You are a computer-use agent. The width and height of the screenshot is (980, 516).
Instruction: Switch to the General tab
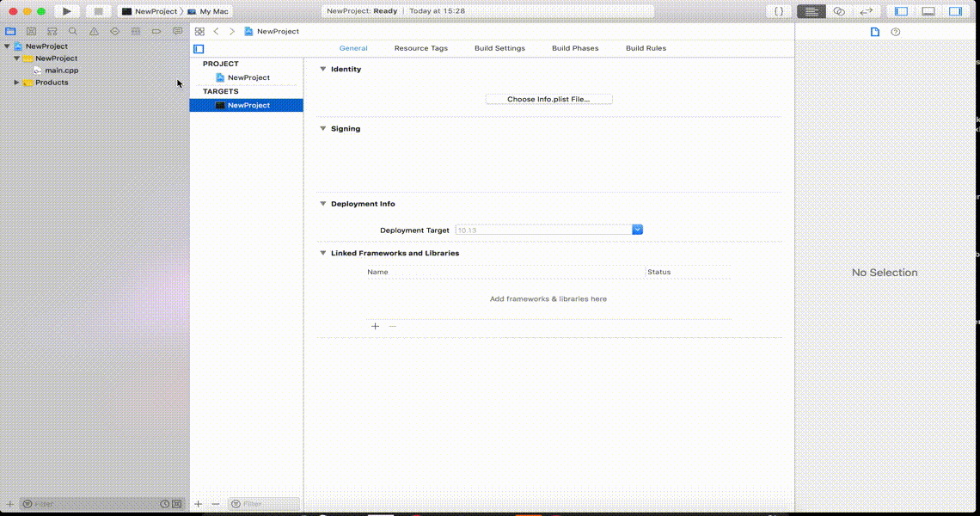(353, 48)
